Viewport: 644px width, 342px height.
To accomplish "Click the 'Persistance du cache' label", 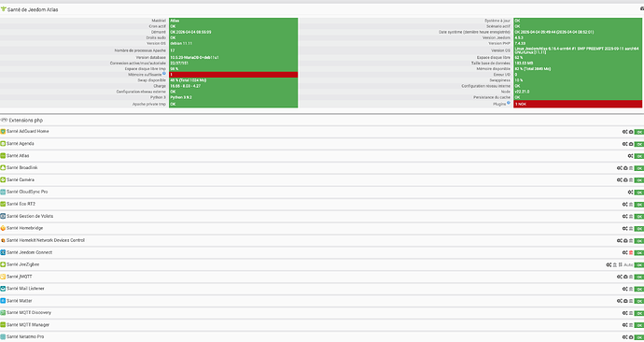I will (x=492, y=97).
